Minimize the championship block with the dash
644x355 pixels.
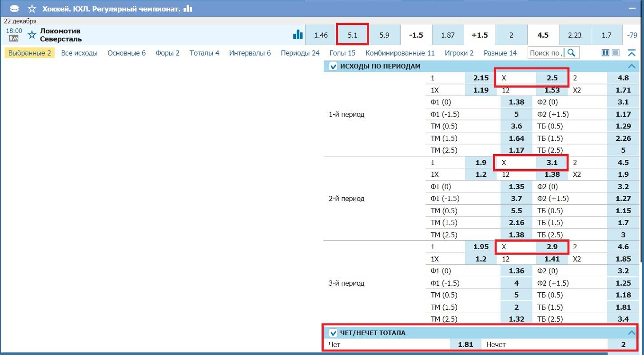(632, 8)
